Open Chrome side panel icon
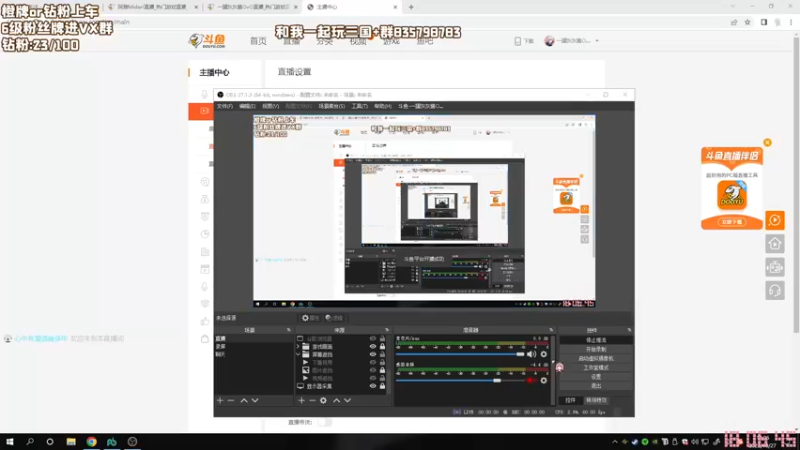The width and height of the screenshot is (800, 450). tap(764, 22)
